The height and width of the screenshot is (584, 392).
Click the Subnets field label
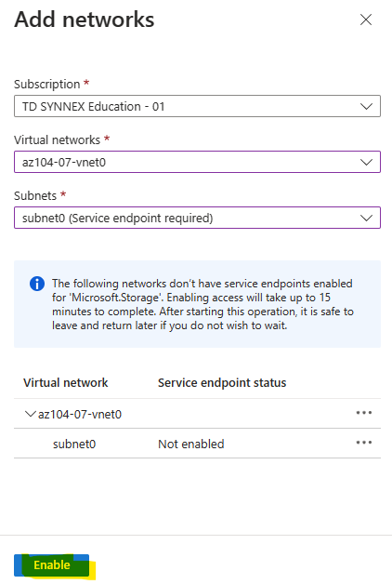click(35, 196)
